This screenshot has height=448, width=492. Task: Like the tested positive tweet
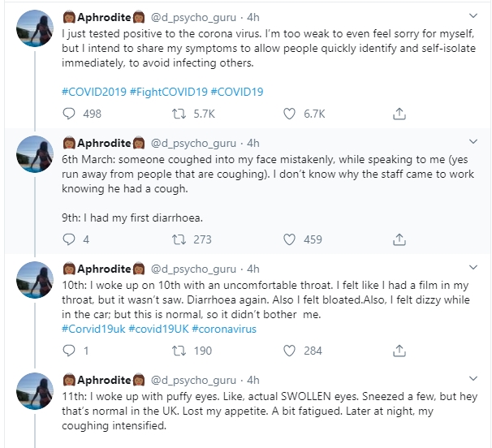pos(289,114)
